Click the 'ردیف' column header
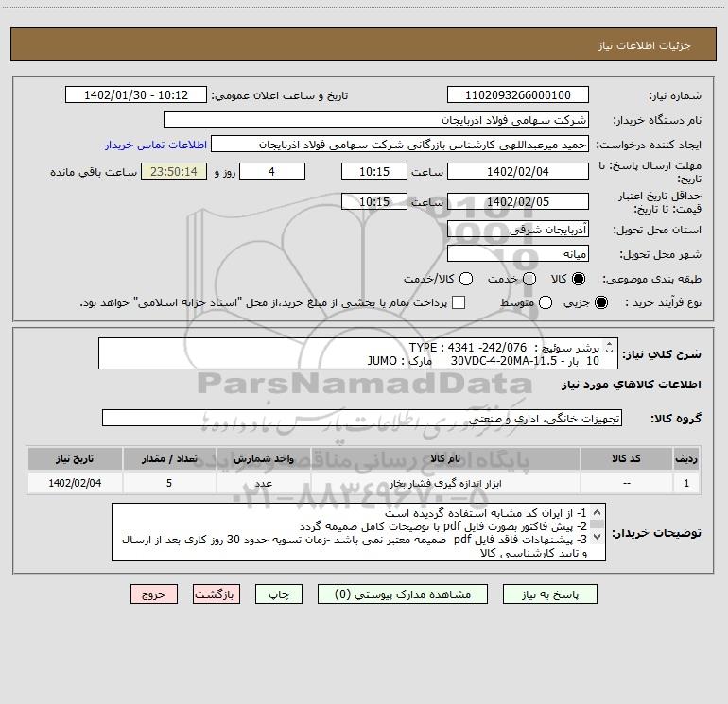 (x=686, y=458)
